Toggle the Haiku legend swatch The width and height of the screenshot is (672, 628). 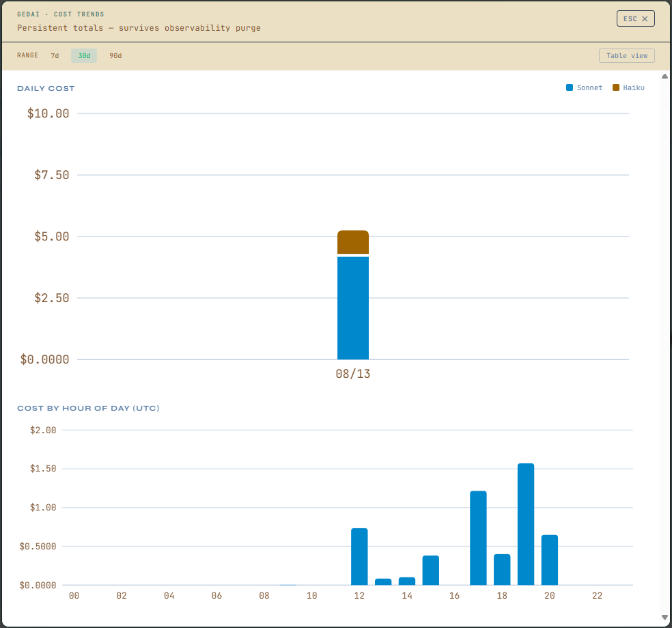pyautogui.click(x=615, y=87)
